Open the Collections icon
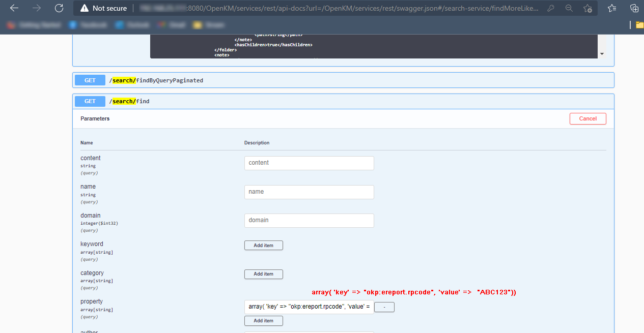This screenshot has width=644, height=333. (634, 8)
